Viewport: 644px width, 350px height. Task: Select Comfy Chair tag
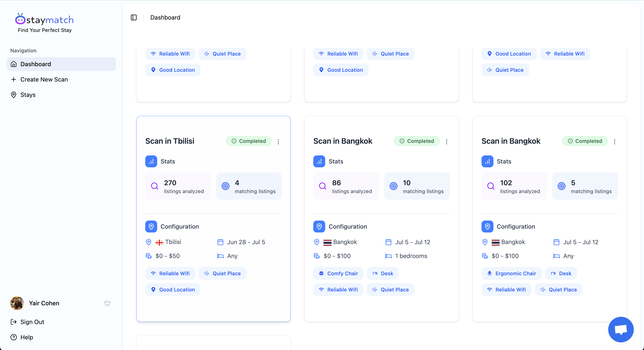click(x=338, y=273)
